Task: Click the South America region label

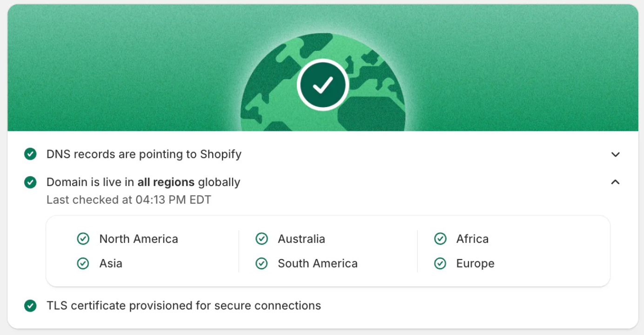Action: [317, 264]
